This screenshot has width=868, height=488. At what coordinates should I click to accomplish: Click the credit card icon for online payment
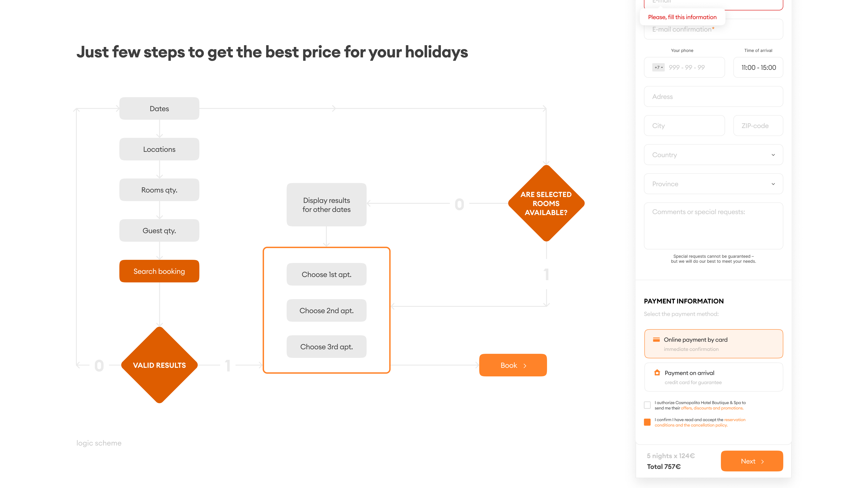click(656, 340)
